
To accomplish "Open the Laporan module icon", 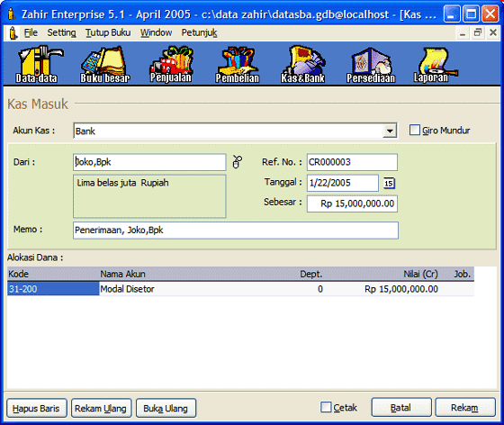I will [x=435, y=65].
